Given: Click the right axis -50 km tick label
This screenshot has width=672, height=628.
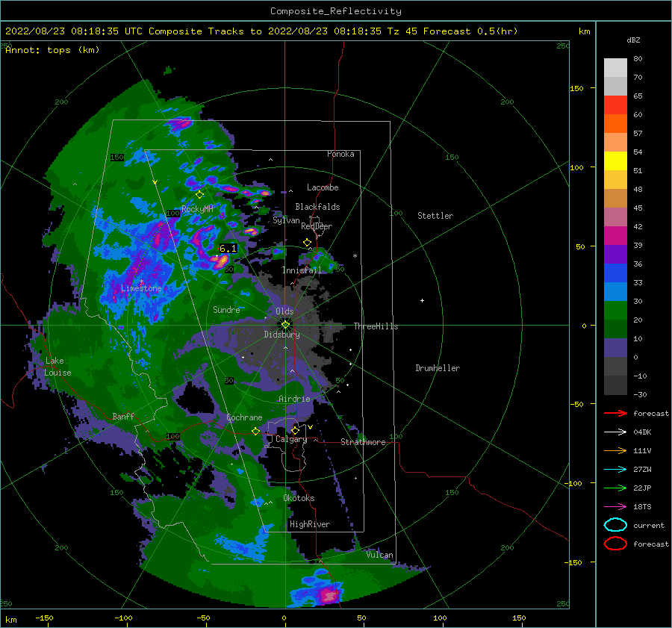Looking at the screenshot, I should (x=577, y=404).
